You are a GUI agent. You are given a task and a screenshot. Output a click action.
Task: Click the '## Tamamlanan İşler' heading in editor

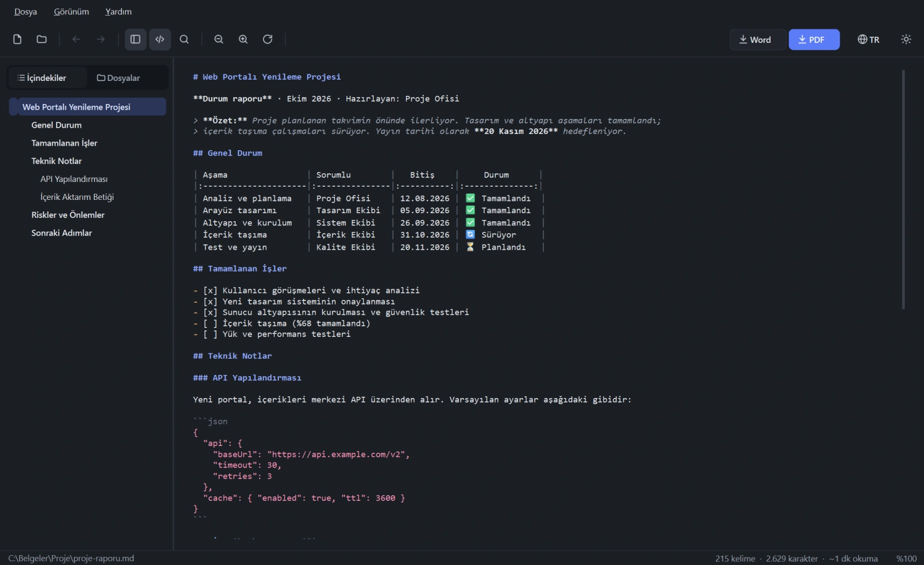click(240, 269)
